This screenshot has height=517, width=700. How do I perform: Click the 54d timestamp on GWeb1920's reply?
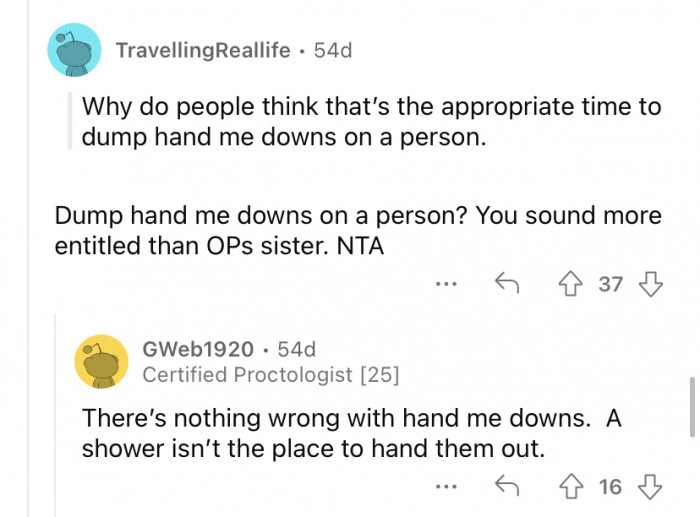click(297, 349)
